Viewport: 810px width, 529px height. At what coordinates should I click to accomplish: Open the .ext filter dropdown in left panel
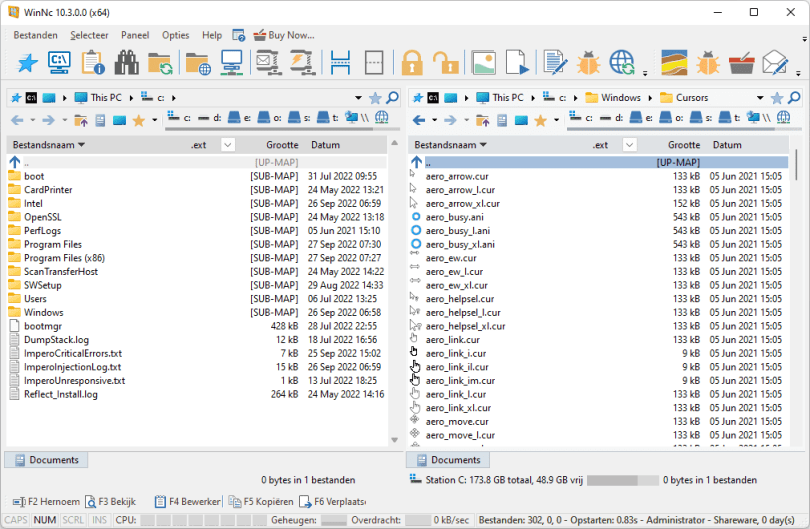[x=228, y=145]
